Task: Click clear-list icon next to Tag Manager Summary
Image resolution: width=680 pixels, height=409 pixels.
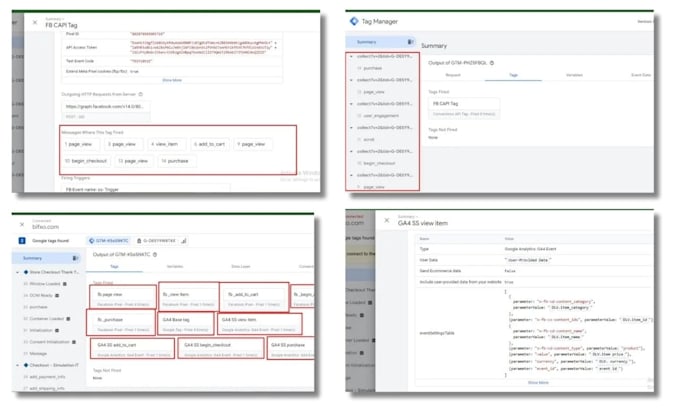Action: point(410,42)
